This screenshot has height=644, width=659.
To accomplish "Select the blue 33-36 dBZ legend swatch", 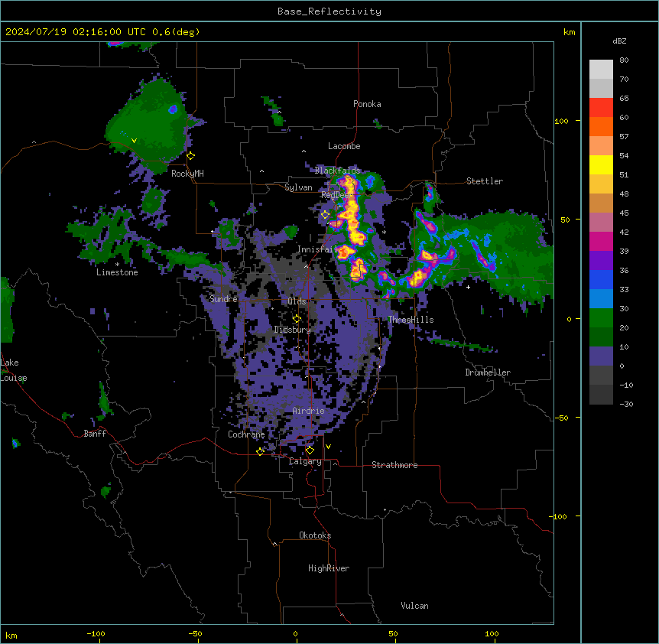I will coord(601,280).
